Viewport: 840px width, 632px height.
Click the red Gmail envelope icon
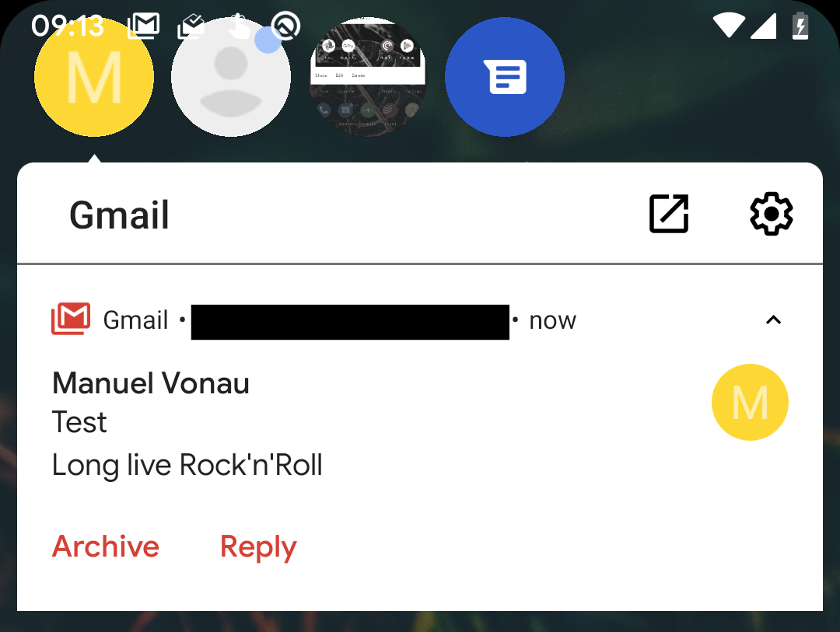pos(71,317)
